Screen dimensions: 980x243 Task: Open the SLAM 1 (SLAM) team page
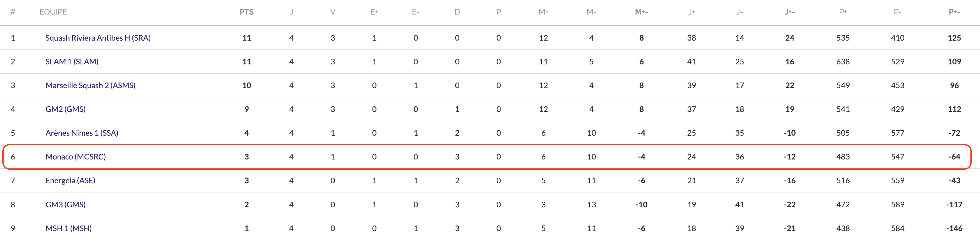coord(72,61)
